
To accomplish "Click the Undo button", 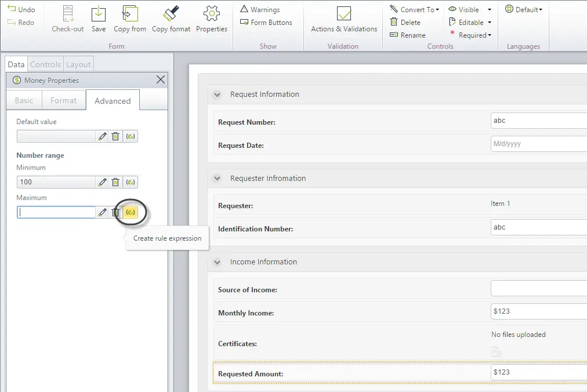I will (21, 9).
